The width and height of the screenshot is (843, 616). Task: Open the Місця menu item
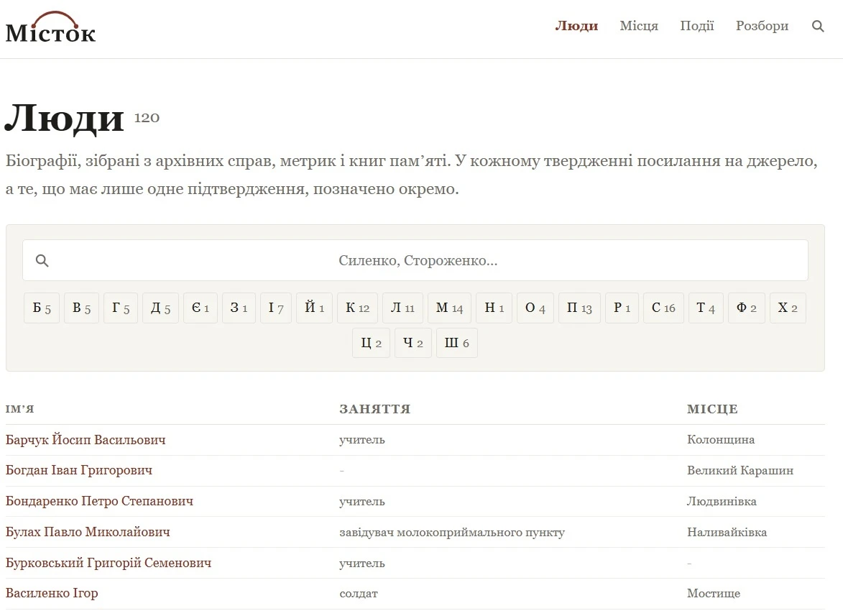(639, 26)
